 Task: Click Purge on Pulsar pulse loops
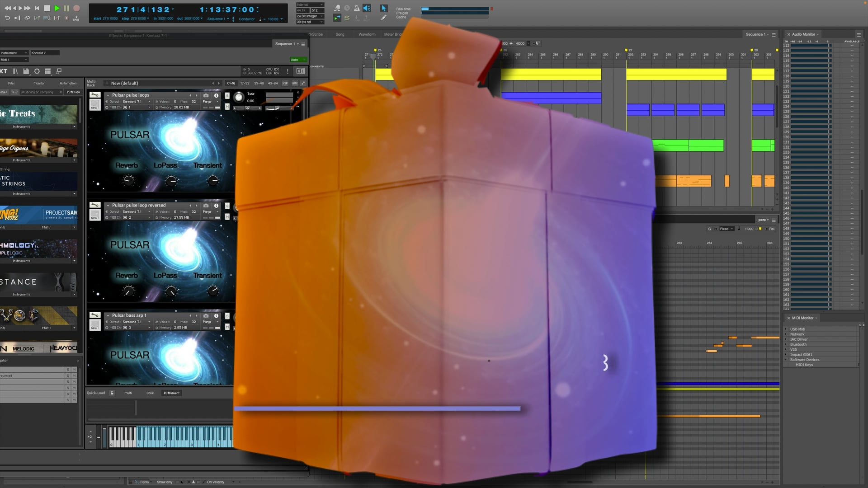(x=207, y=102)
